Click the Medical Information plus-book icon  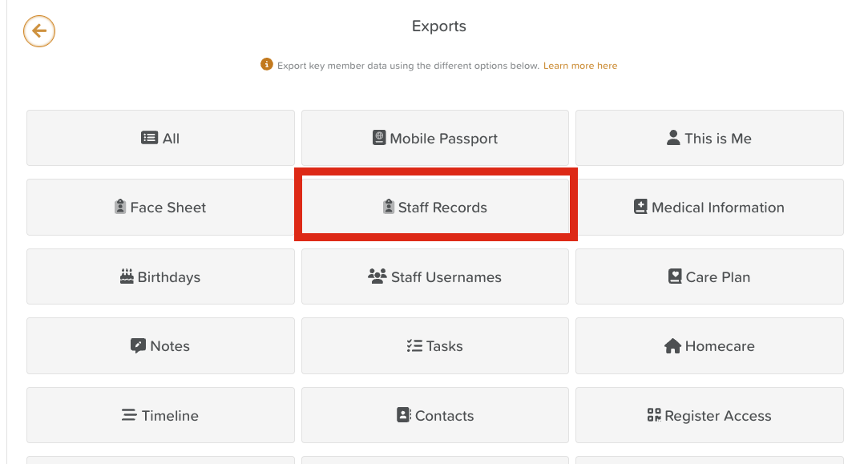tap(640, 207)
